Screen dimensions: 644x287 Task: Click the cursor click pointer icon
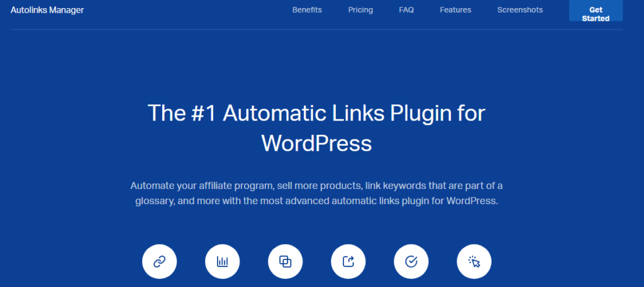point(474,261)
